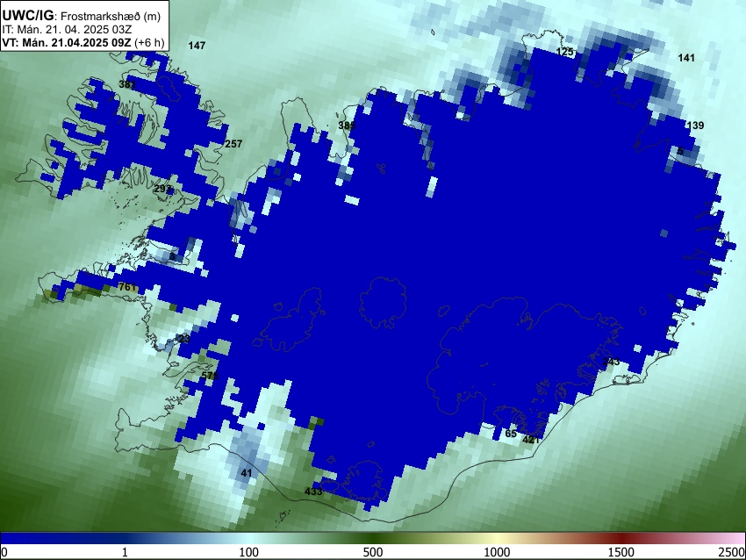The image size is (746, 560).
Task: Click the legend tick label "1500"
Action: tap(621, 552)
